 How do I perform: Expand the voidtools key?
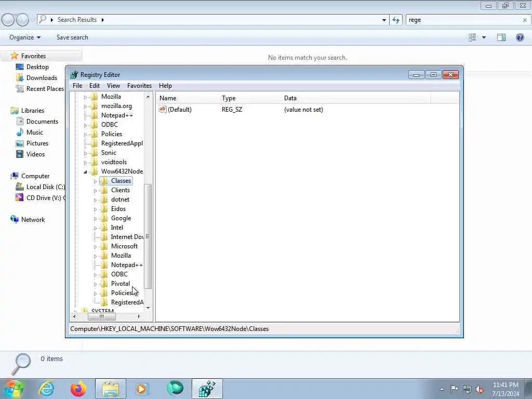tap(86, 163)
